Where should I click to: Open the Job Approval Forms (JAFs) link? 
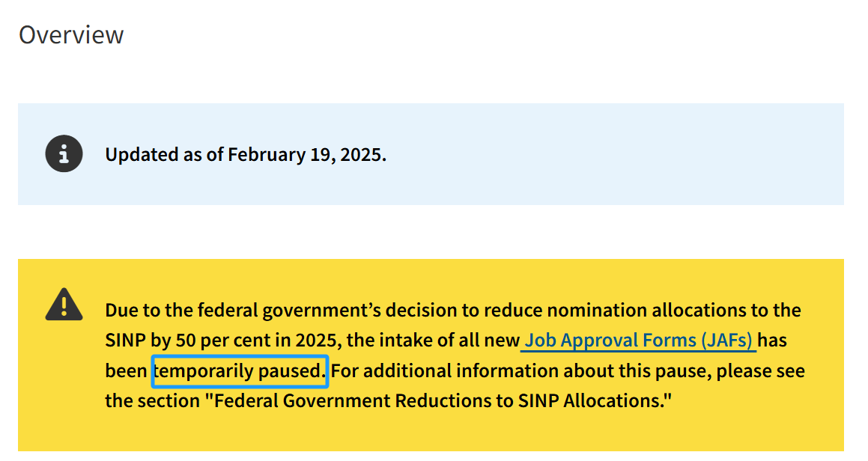[x=638, y=340]
